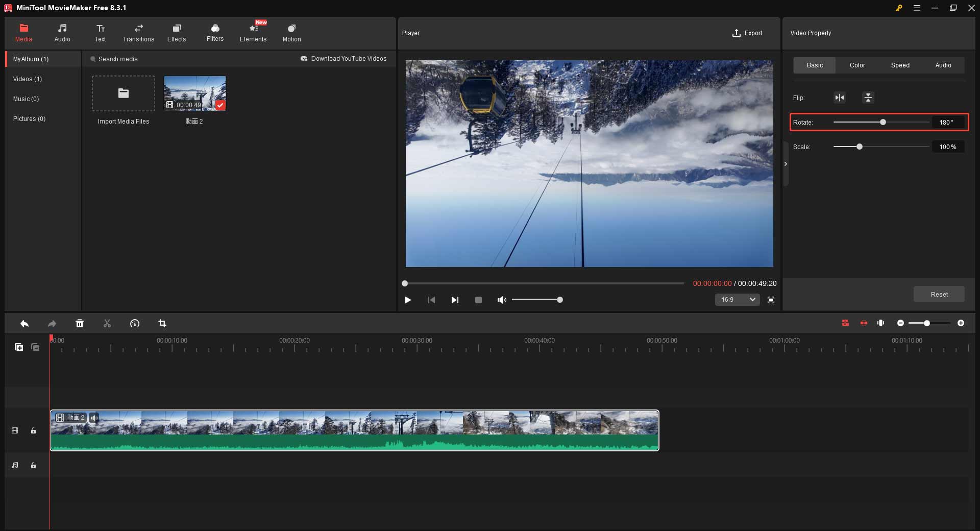980x531 pixels.
Task: Open the Transitions panel
Action: 138,33
